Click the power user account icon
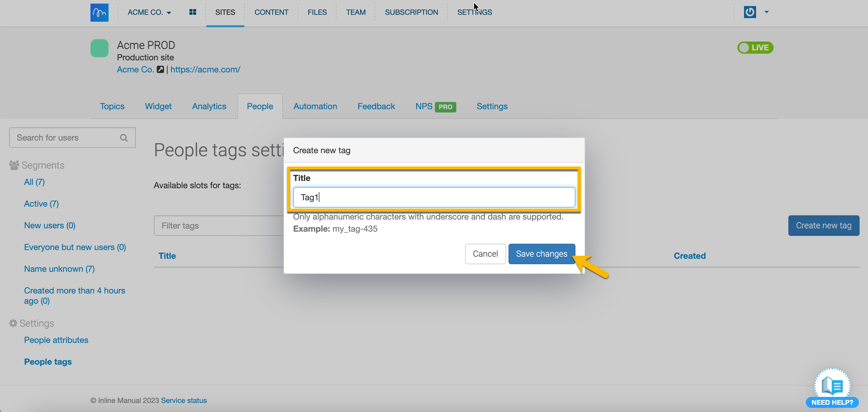The width and height of the screenshot is (868, 412). [750, 12]
